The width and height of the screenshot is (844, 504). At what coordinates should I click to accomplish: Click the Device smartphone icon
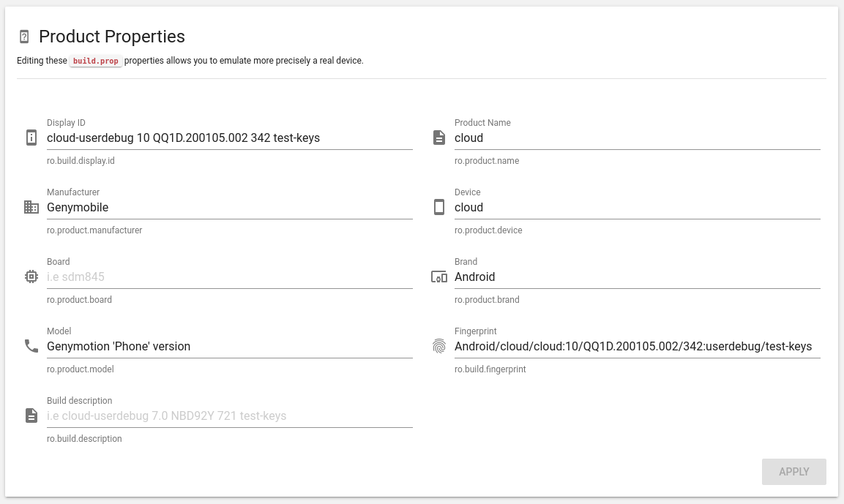(439, 207)
